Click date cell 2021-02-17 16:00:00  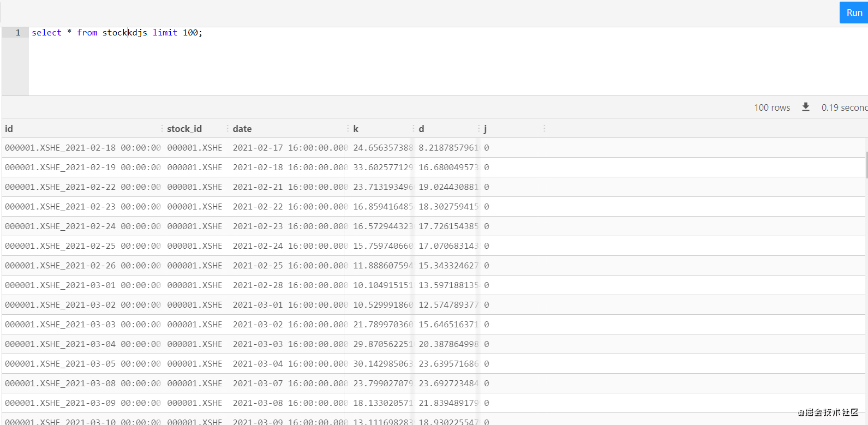(290, 148)
